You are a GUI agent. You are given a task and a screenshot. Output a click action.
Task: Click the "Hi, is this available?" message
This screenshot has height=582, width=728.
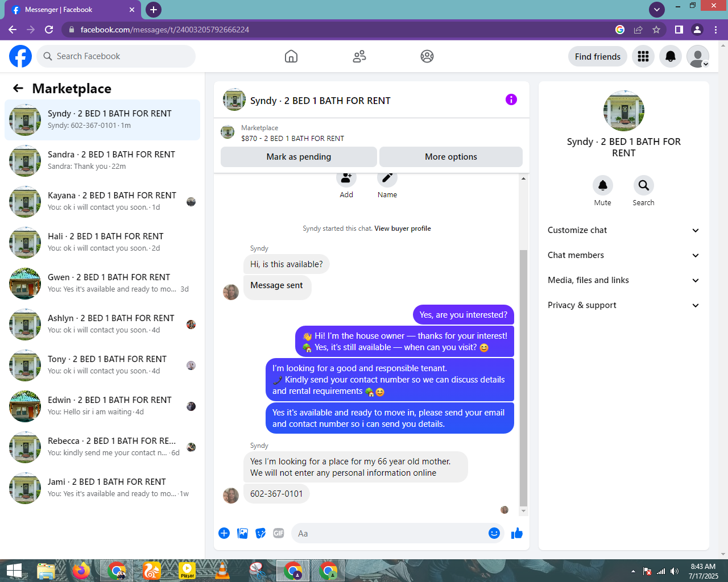tap(287, 264)
